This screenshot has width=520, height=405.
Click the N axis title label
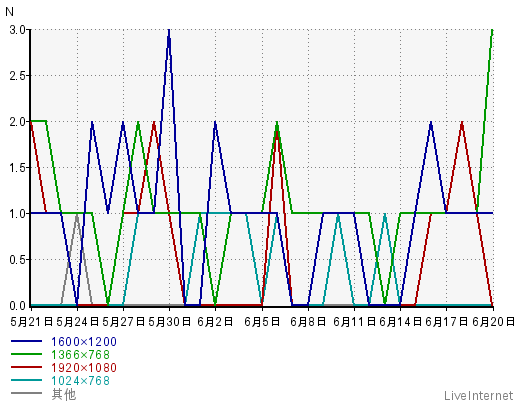(x=9, y=12)
